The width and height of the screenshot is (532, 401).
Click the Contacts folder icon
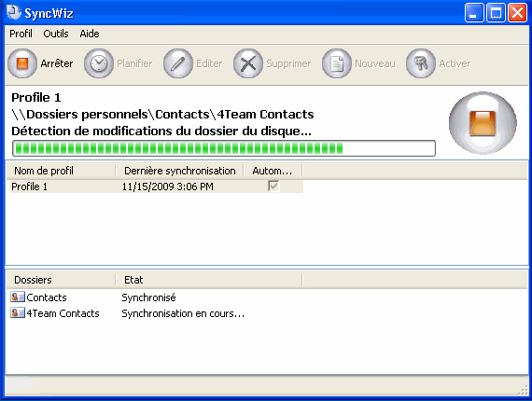click(18, 297)
